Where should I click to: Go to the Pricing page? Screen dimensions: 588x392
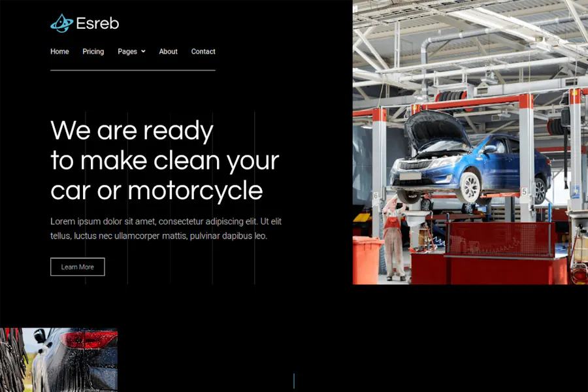[x=93, y=52]
